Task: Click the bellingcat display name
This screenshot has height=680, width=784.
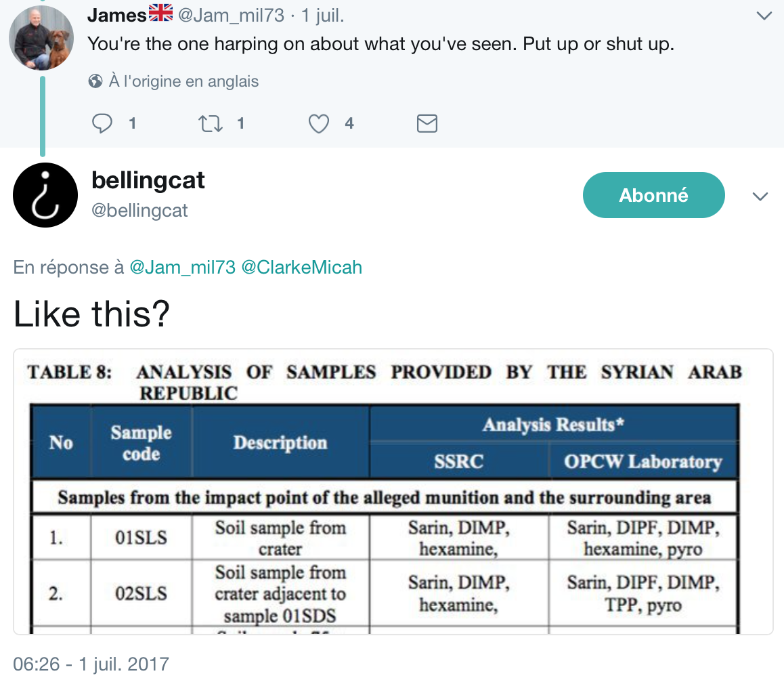Action: [148, 180]
